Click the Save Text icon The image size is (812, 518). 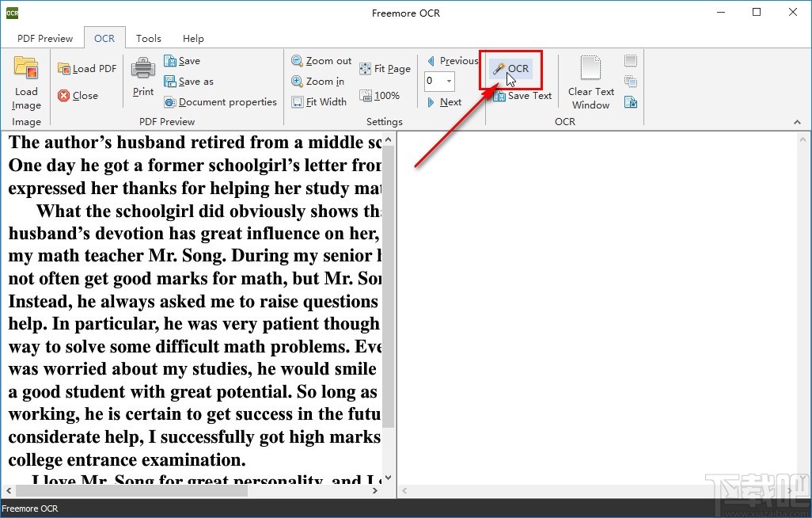tap(499, 96)
